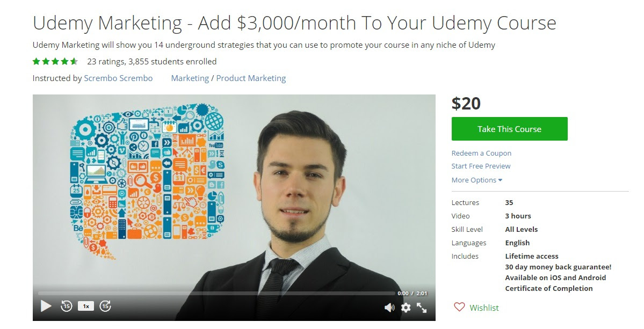Skip forward 15 seconds in video
The width and height of the screenshot is (644, 329).
106,306
